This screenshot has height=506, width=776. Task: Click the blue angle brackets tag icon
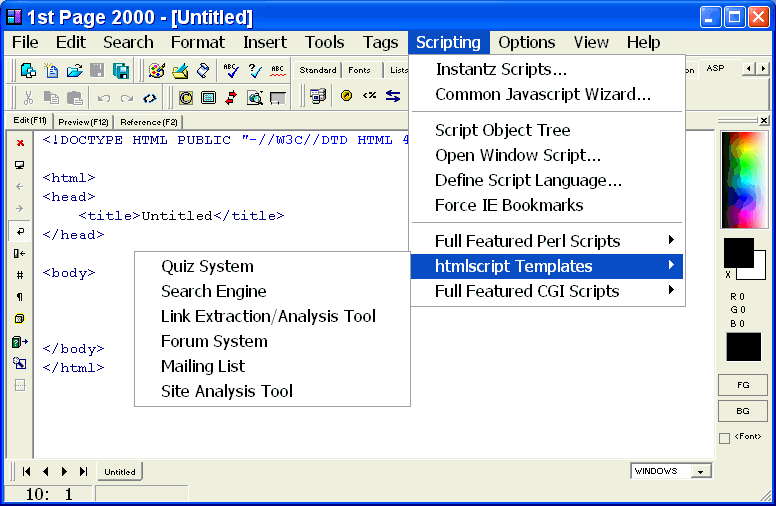[x=149, y=99]
